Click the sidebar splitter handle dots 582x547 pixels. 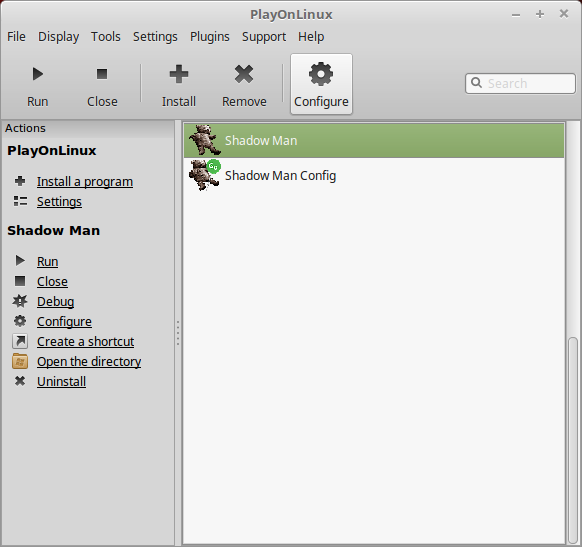[x=178, y=333]
